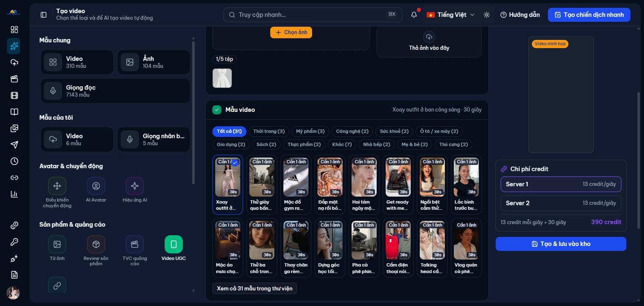Filter templates by Thời trang (3)

(x=269, y=131)
